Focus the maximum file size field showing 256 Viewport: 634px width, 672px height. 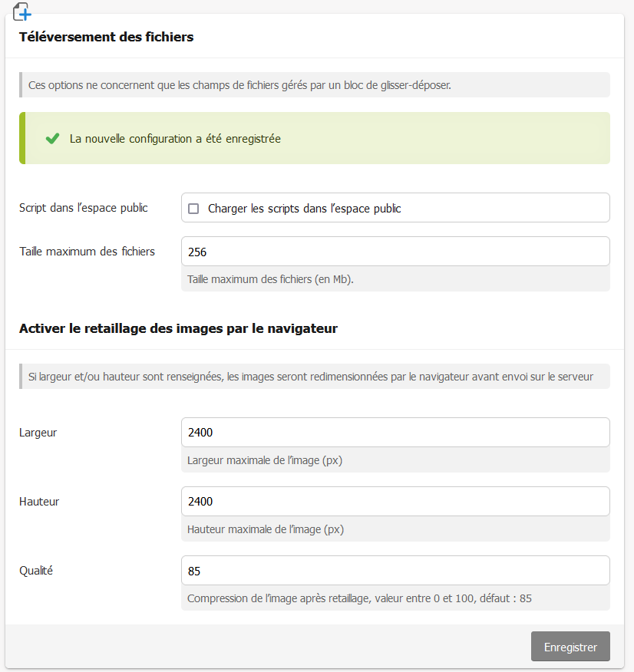click(x=395, y=252)
